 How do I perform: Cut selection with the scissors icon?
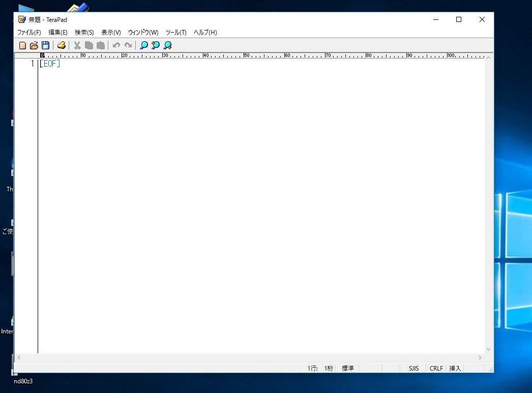pos(77,45)
